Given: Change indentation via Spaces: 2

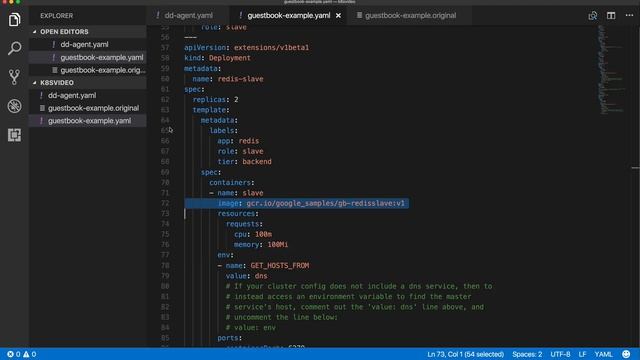Looking at the screenshot, I should point(527,354).
